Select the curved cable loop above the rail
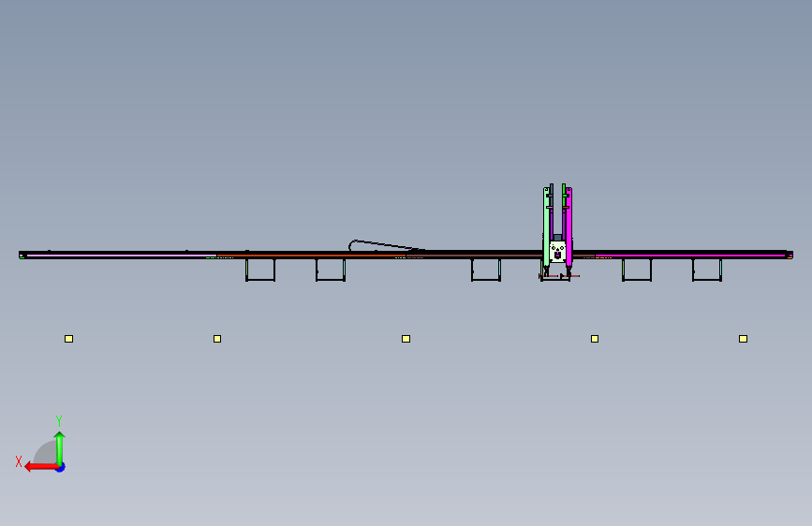Viewport: 812px width, 526px height. click(x=386, y=245)
